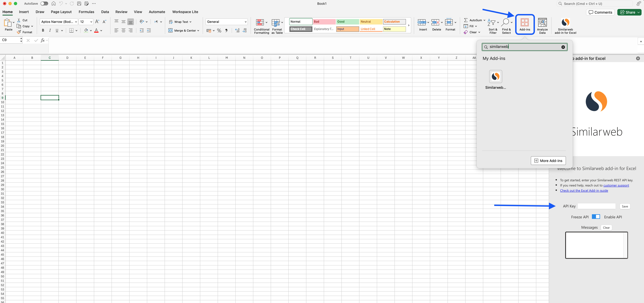Screen dimensions: 644x303
Task: Align text right icon
Action: (x=130, y=30)
